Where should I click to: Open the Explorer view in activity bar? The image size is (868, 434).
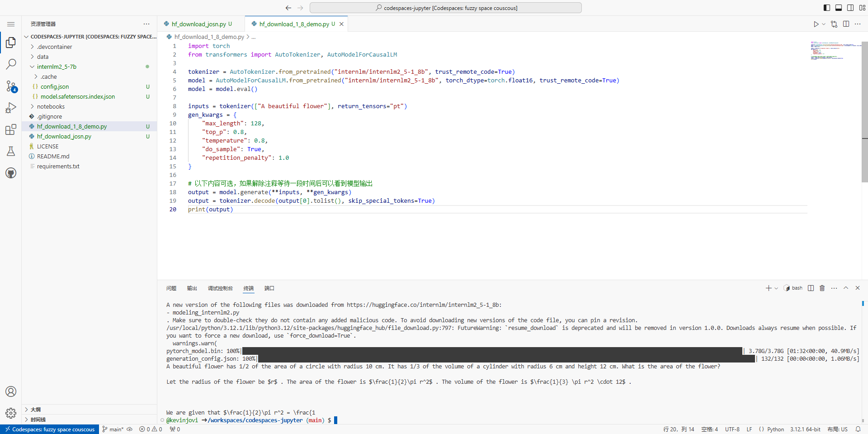[x=11, y=43]
